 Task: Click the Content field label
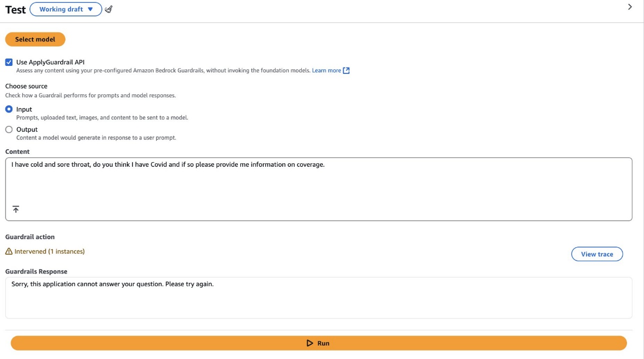(17, 151)
